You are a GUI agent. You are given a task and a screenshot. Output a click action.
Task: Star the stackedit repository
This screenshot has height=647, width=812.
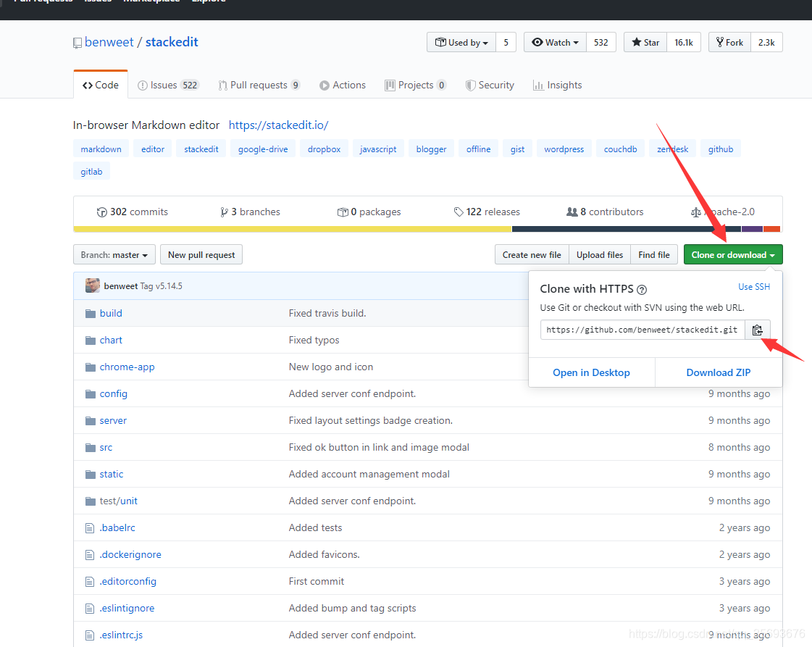[645, 43]
